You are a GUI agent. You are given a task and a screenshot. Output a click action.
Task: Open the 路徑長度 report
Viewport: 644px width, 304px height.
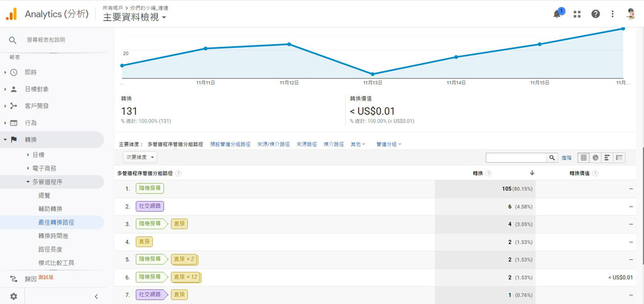coord(50,249)
